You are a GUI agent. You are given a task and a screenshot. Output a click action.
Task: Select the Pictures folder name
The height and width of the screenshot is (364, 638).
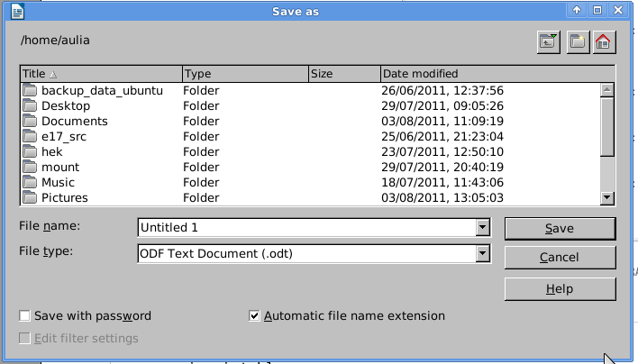[65, 197]
